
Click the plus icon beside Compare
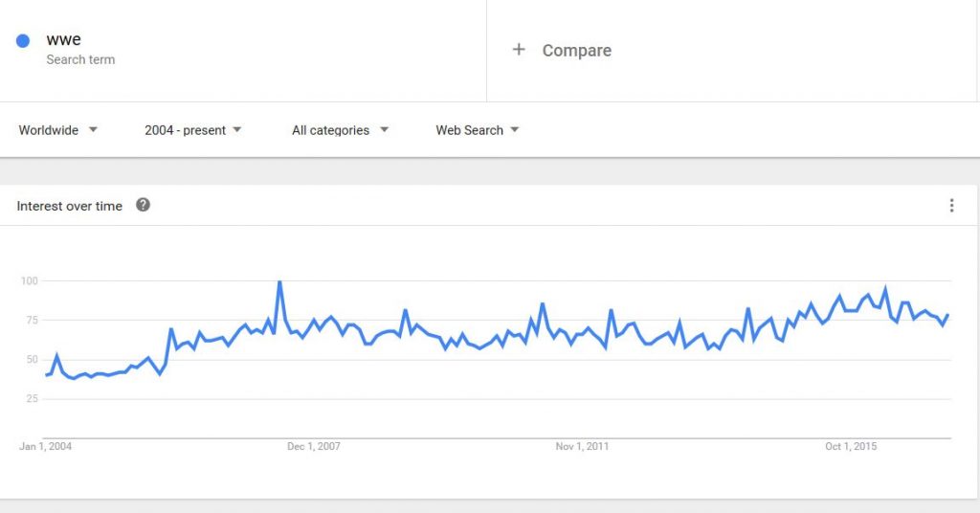click(x=519, y=50)
